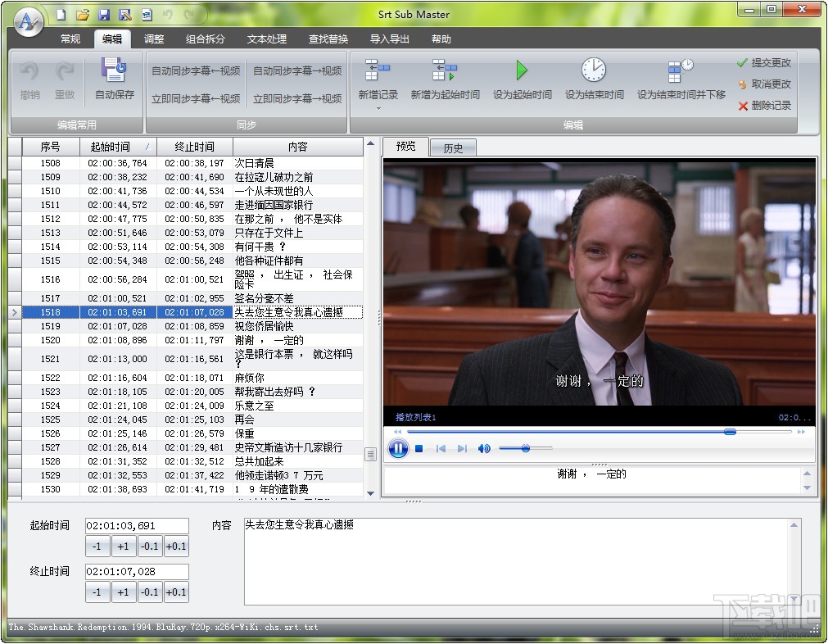Click the 内容 column header
Viewport: 828px width, 644px height.
click(x=298, y=147)
